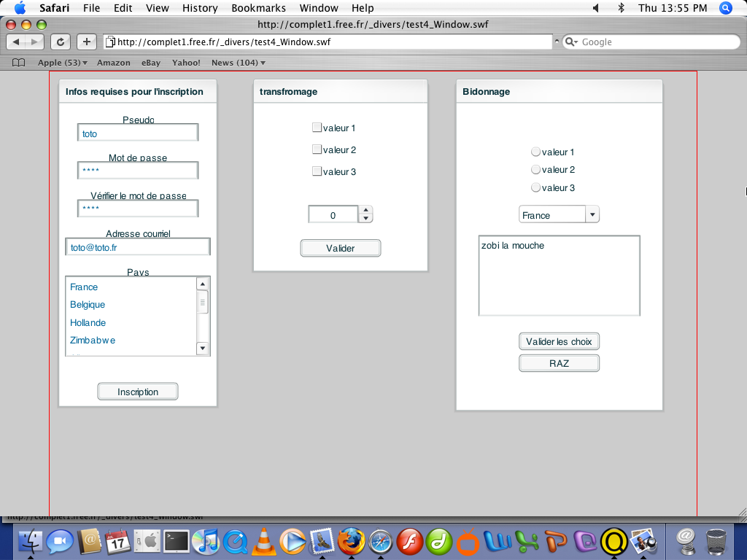Open the Bookmarks menu

259,8
